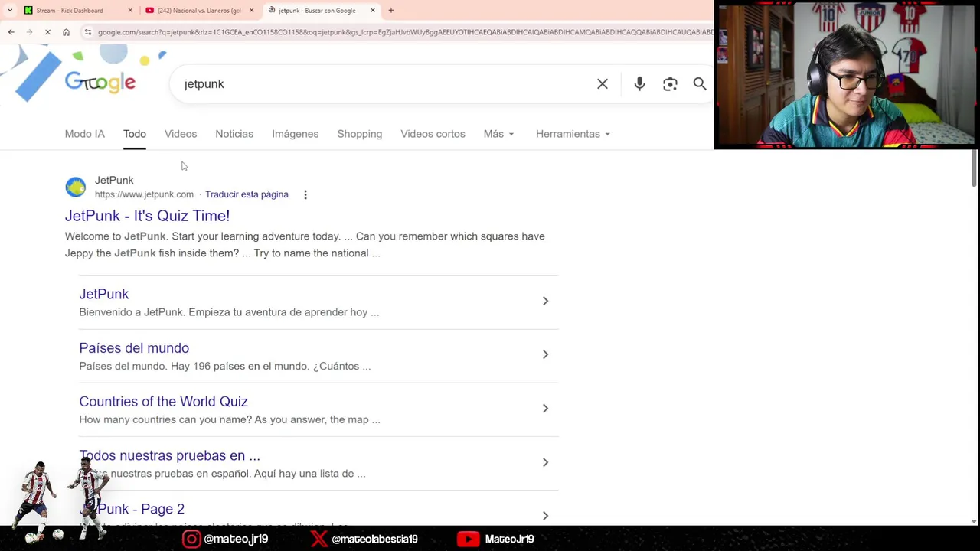Click the magnifying glass search icon

[700, 84]
